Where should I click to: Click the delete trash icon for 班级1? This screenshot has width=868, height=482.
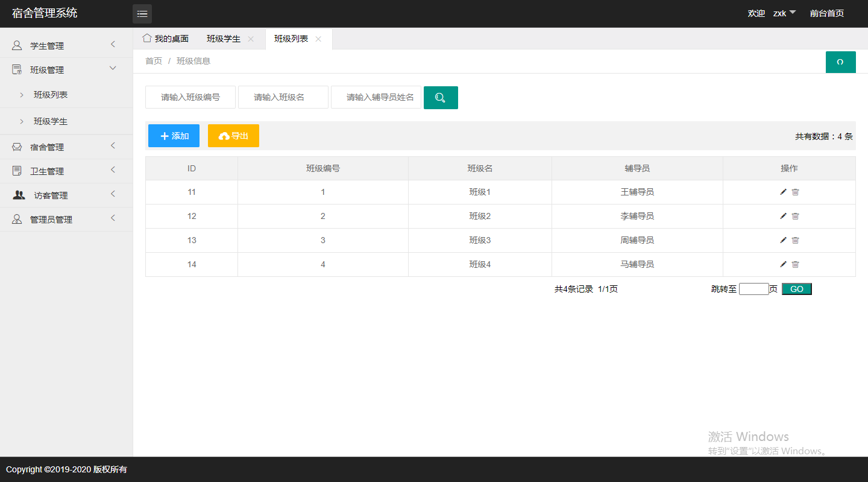tap(795, 192)
